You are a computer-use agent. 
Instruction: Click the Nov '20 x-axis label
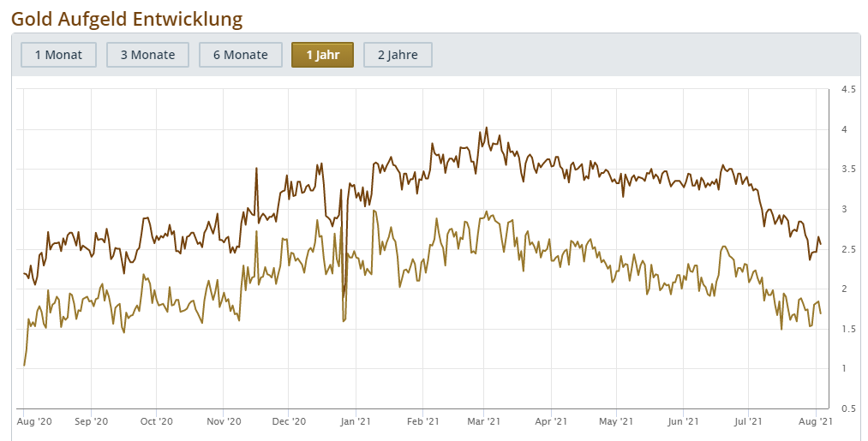223,421
